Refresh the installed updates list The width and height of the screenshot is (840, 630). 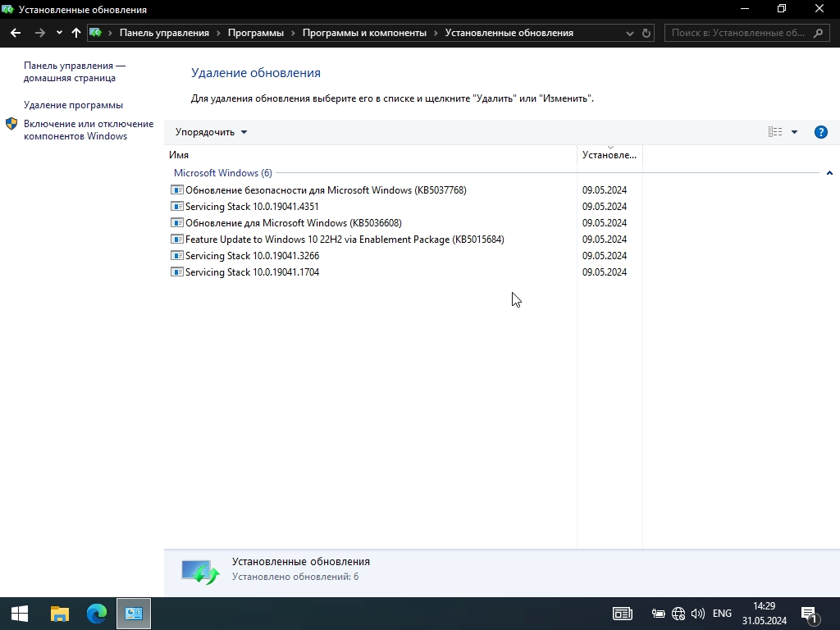pyautogui.click(x=646, y=33)
